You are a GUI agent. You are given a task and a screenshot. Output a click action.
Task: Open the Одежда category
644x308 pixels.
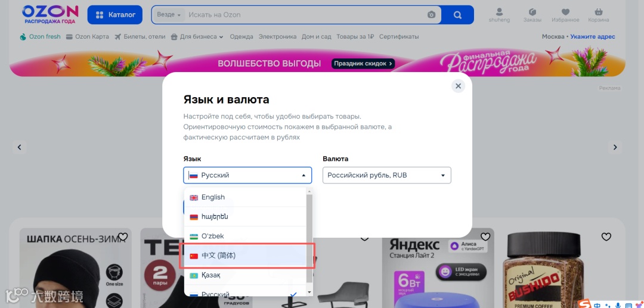point(241,36)
